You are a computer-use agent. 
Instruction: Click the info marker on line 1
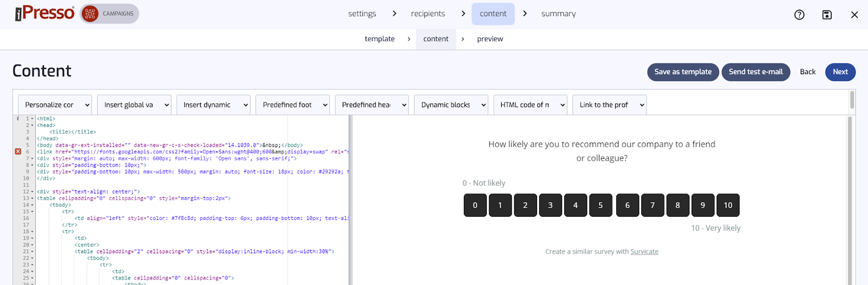[18, 118]
